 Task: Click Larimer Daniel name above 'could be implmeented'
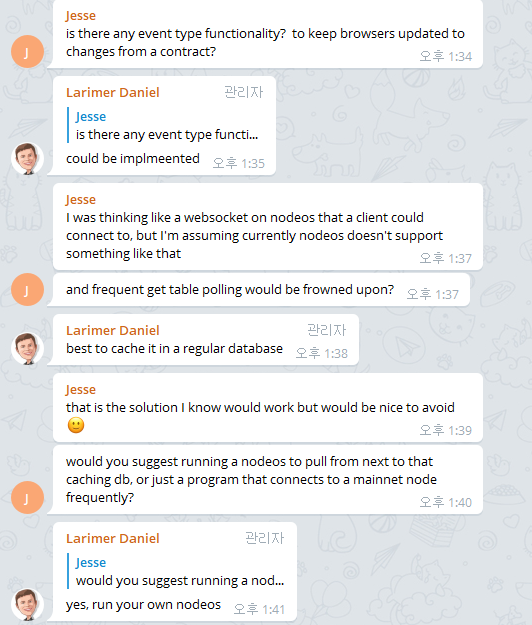113,92
